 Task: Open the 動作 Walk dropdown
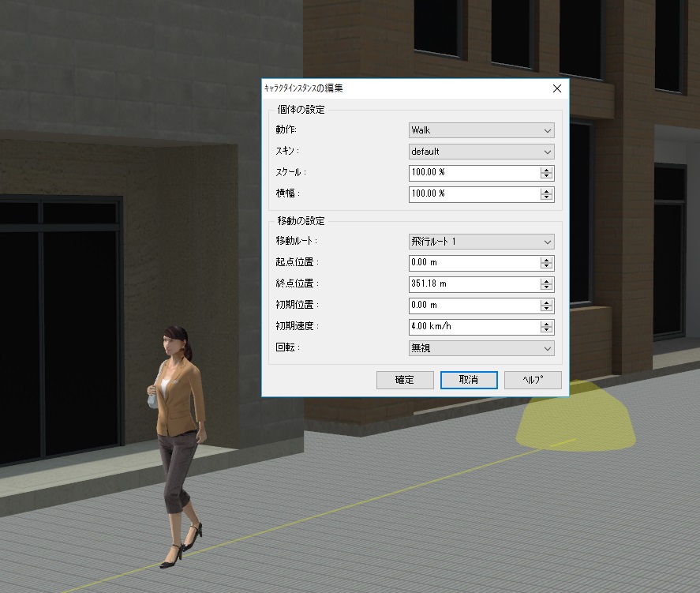coord(481,130)
